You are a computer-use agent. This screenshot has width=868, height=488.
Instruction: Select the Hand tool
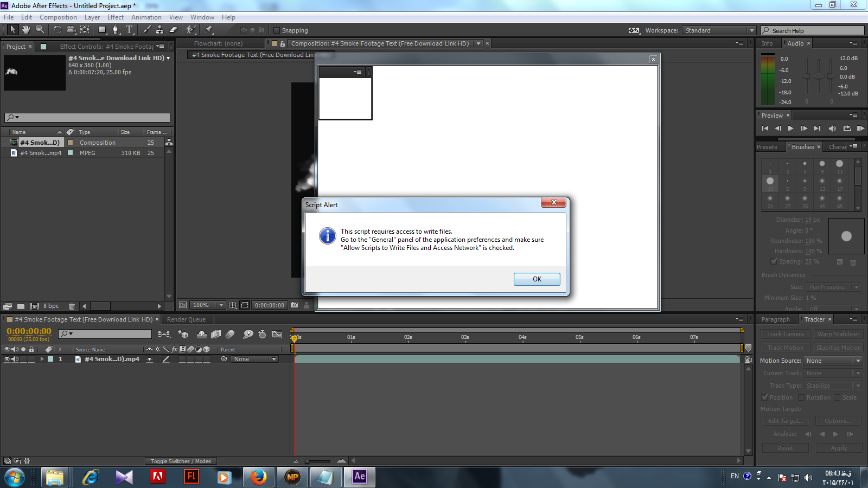(x=26, y=29)
